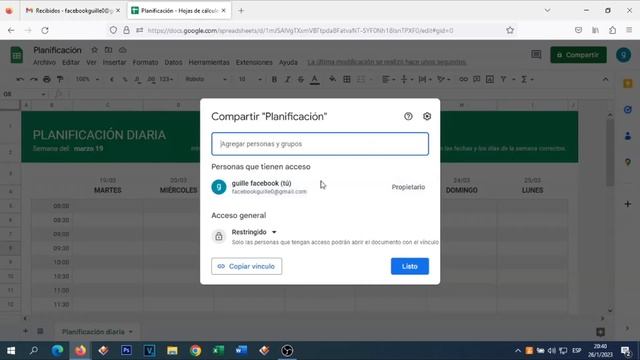
Task: Click the guille facebook avatar in dialog
Action: coord(219,187)
